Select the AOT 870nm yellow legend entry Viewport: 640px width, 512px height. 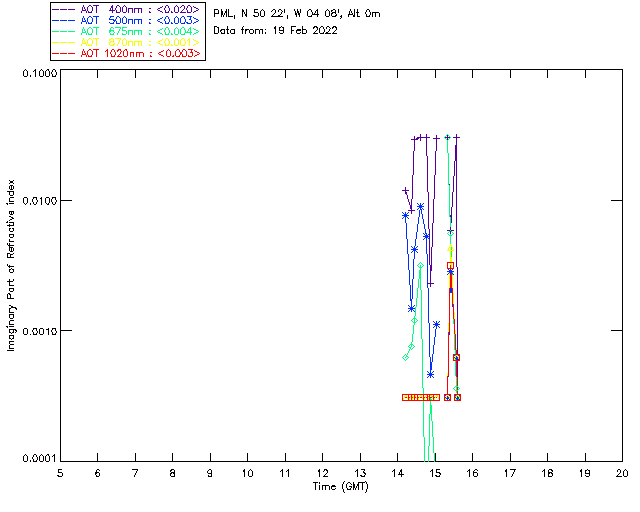(127, 42)
